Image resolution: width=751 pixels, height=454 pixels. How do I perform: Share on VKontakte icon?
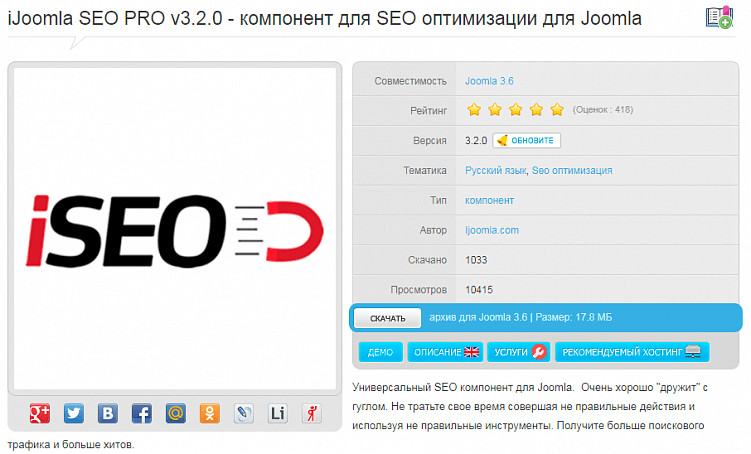[108, 413]
